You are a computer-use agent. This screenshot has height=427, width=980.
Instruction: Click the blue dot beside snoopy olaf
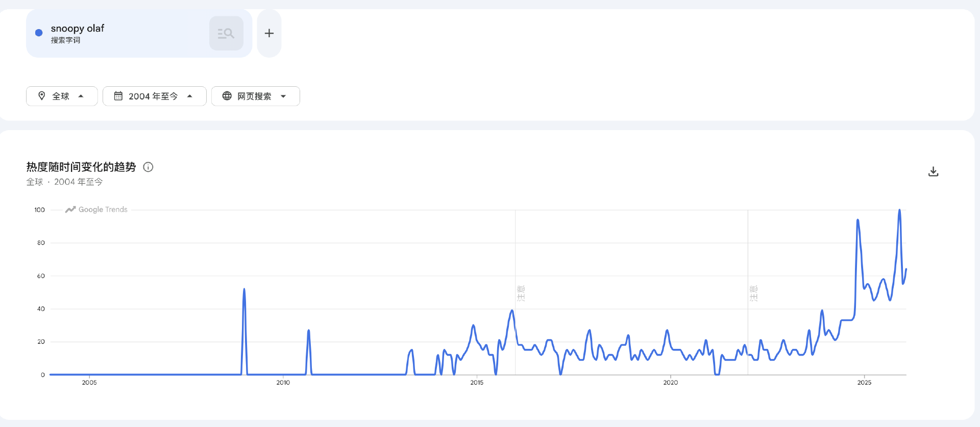pyautogui.click(x=39, y=33)
